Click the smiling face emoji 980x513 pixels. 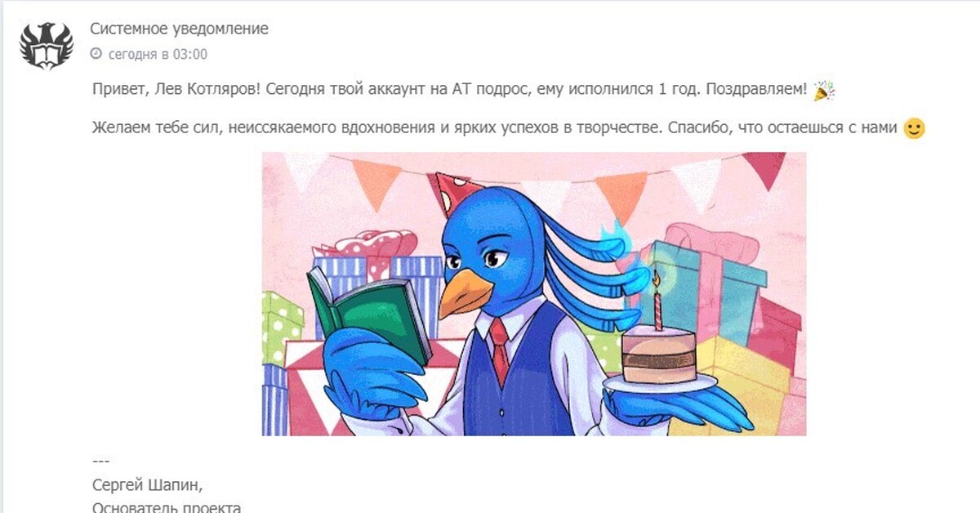(915, 129)
